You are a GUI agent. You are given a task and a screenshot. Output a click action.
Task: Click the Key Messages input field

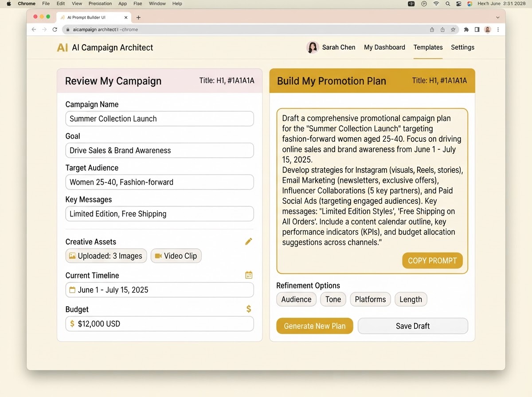(160, 214)
